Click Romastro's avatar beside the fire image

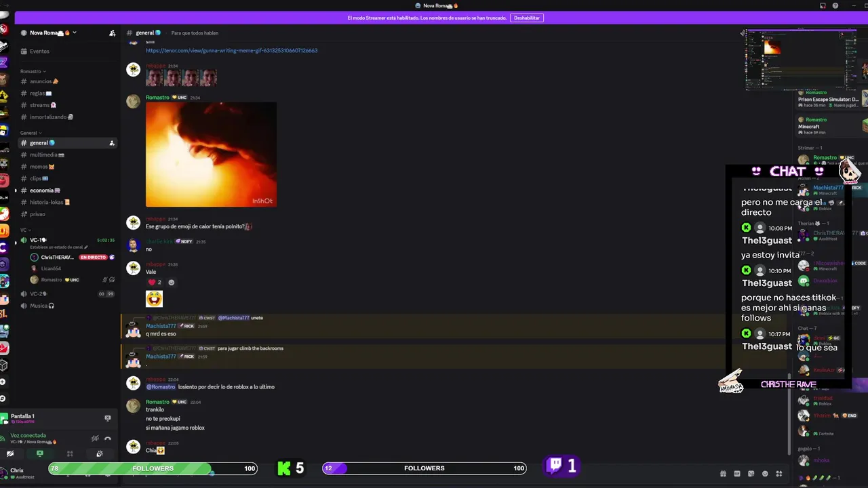[x=133, y=102]
